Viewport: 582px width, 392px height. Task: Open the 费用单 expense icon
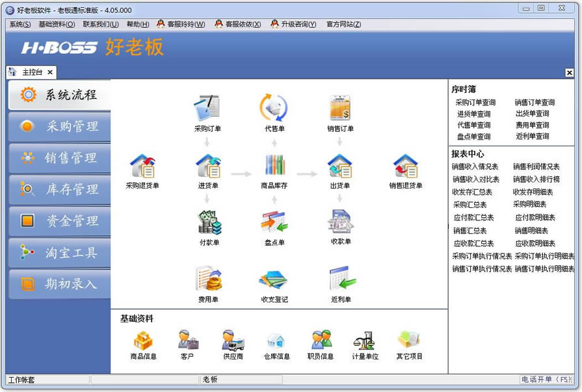point(208,279)
